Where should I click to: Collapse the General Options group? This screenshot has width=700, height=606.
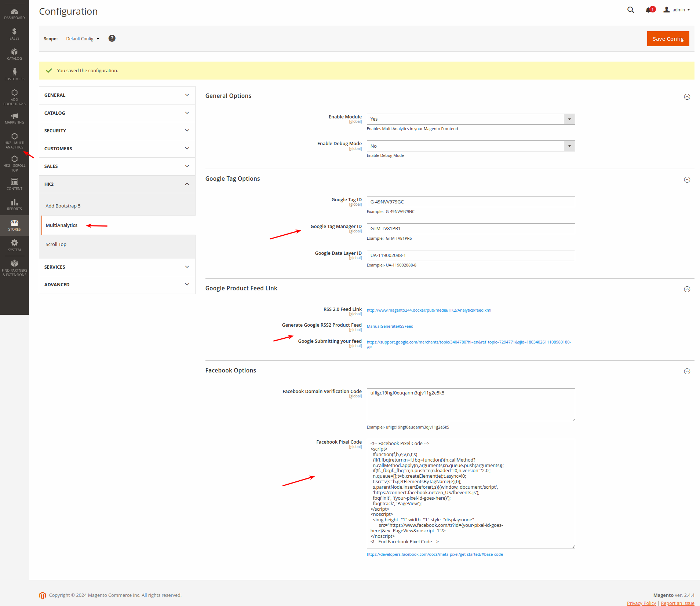tap(687, 97)
